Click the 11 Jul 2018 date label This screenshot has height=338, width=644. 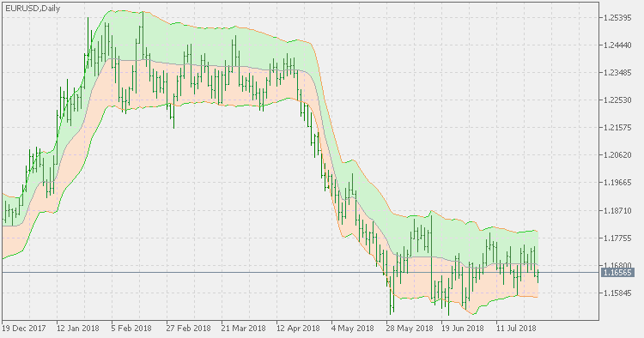pyautogui.click(x=516, y=329)
